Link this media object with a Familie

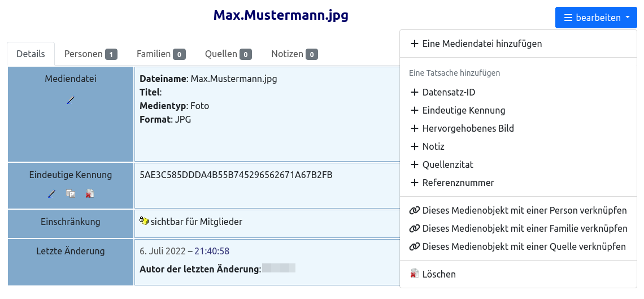pos(519,228)
